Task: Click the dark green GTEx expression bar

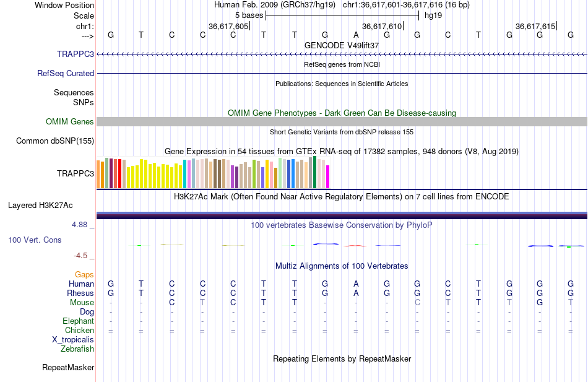Action: [314, 172]
